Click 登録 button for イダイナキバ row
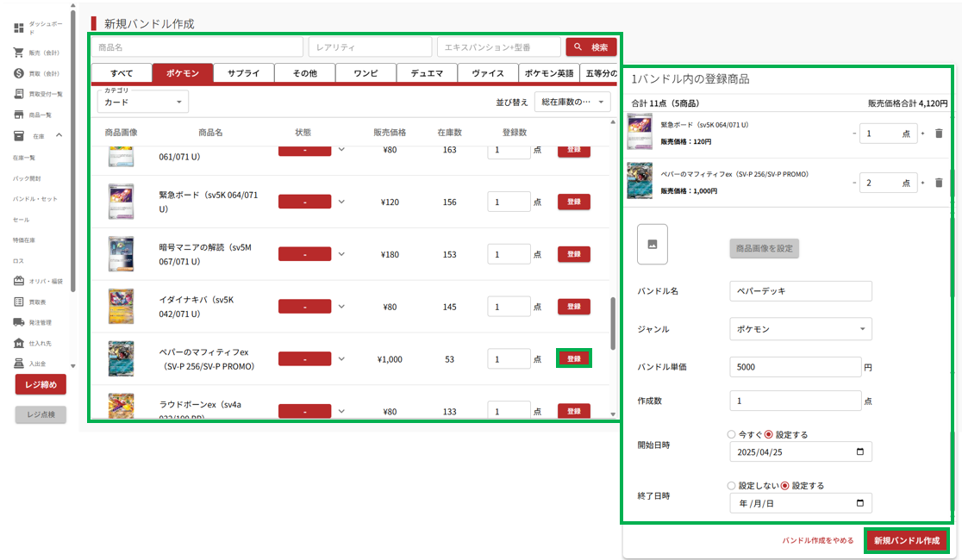 click(574, 307)
